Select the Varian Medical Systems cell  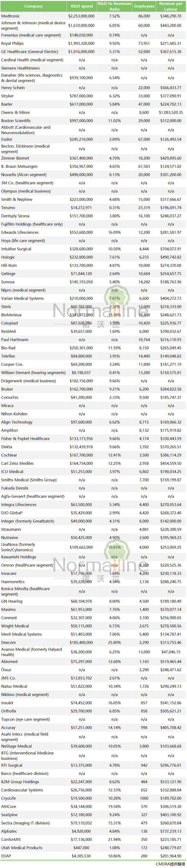(x=23, y=299)
